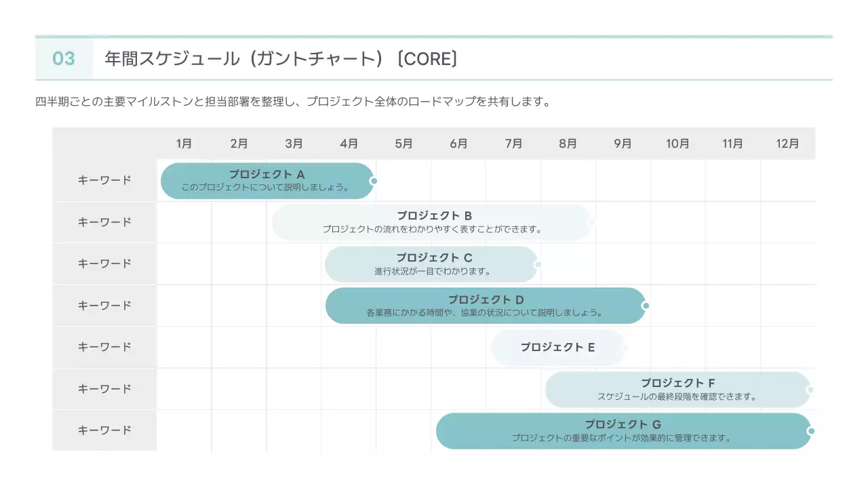Expand the キーワード row for プロジェクト E
This screenshot has width=868, height=488.
105,347
